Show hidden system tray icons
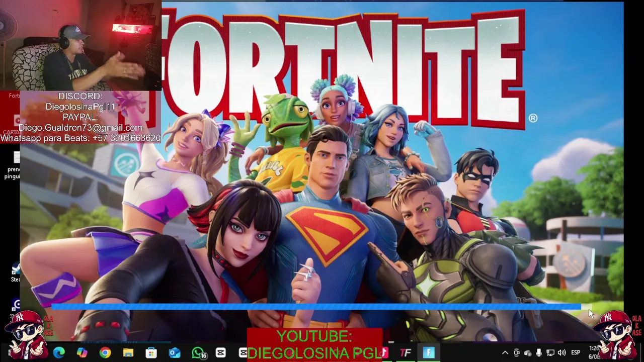644x362 pixels. (x=505, y=353)
